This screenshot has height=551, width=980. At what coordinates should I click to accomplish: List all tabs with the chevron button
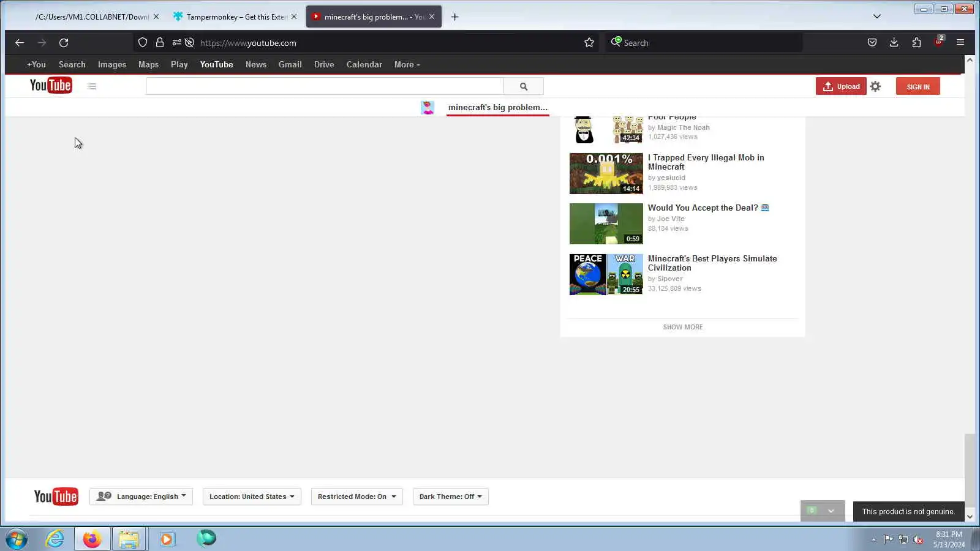coord(877,17)
